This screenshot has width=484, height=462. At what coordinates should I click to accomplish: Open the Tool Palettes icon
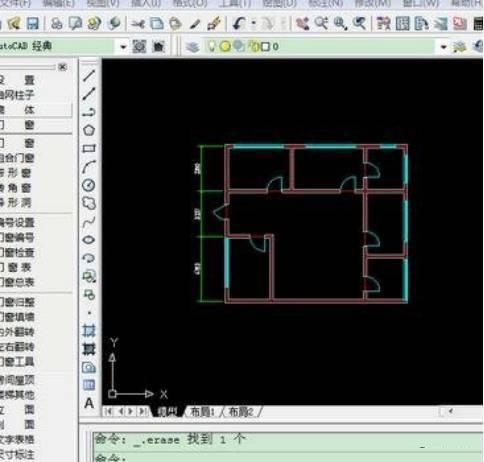point(422,24)
